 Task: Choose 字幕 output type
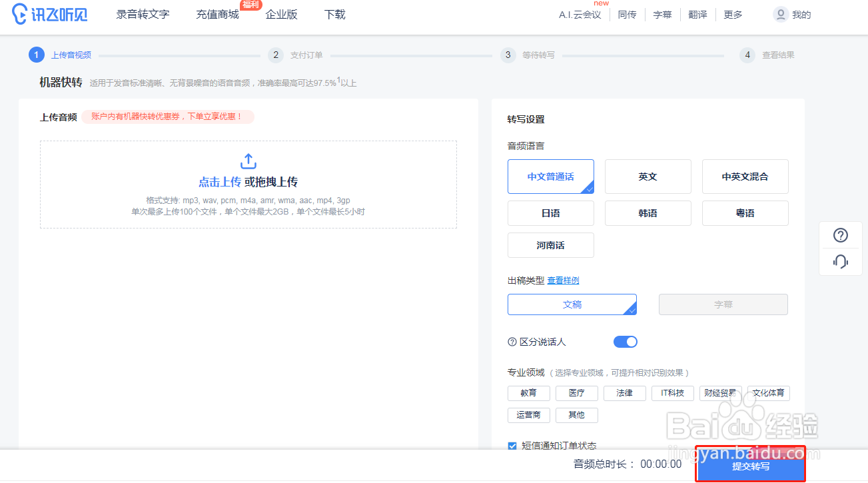click(723, 304)
